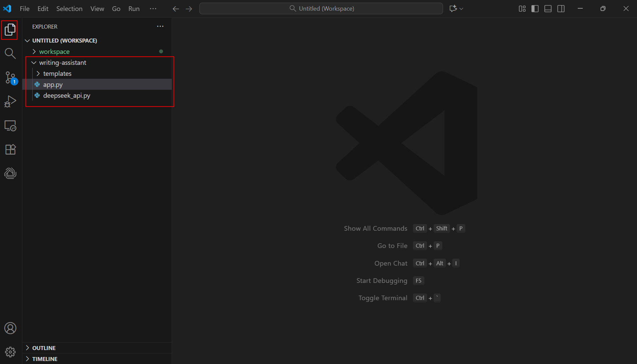Viewport: 637px width, 364px height.
Task: Expand the OUTLINE section
Action: tap(44, 348)
